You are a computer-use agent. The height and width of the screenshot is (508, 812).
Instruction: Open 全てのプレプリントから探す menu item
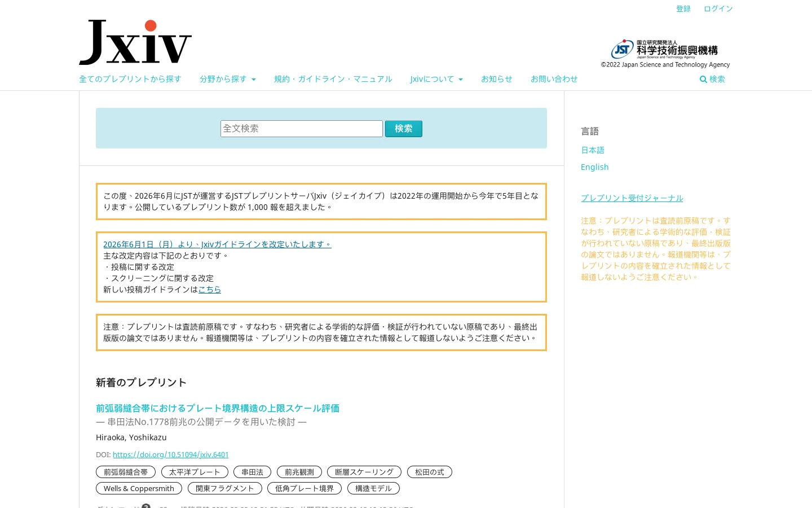130,79
